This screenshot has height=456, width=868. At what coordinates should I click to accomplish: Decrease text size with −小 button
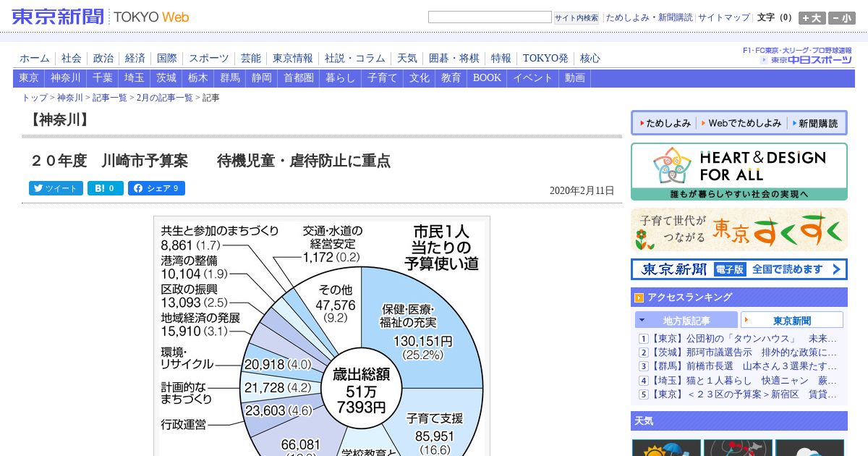coord(842,18)
